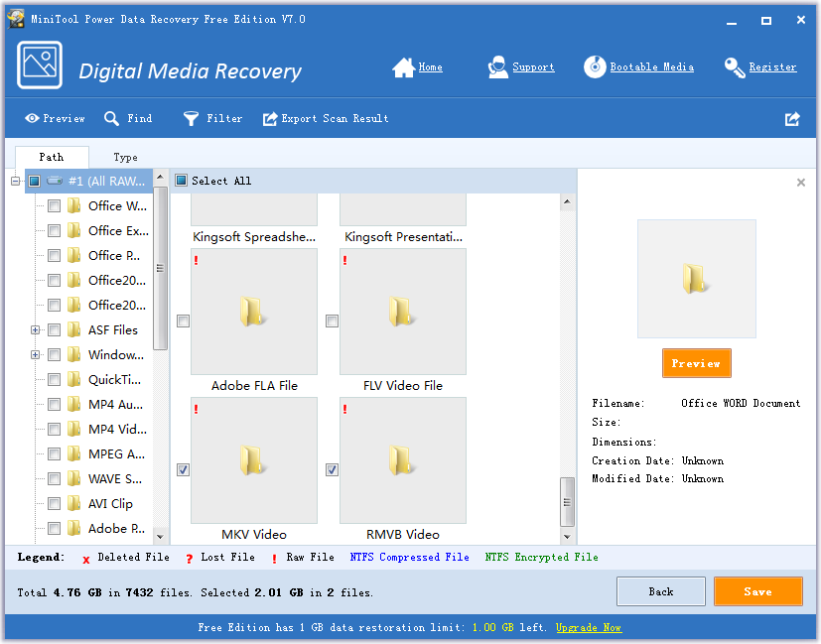Click the share icon at toolbar right
This screenshot has width=821, height=644.
(x=793, y=119)
